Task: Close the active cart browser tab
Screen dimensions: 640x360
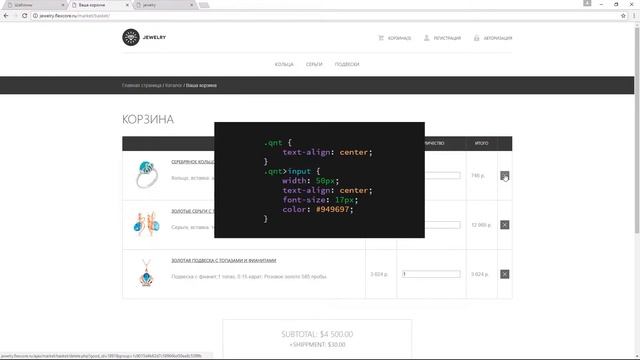Action: tap(127, 5)
